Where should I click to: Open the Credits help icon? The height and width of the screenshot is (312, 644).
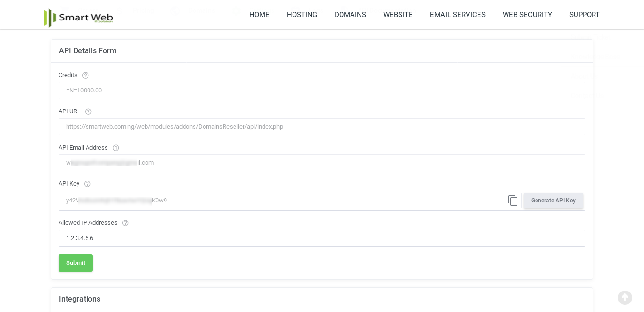pyautogui.click(x=86, y=75)
